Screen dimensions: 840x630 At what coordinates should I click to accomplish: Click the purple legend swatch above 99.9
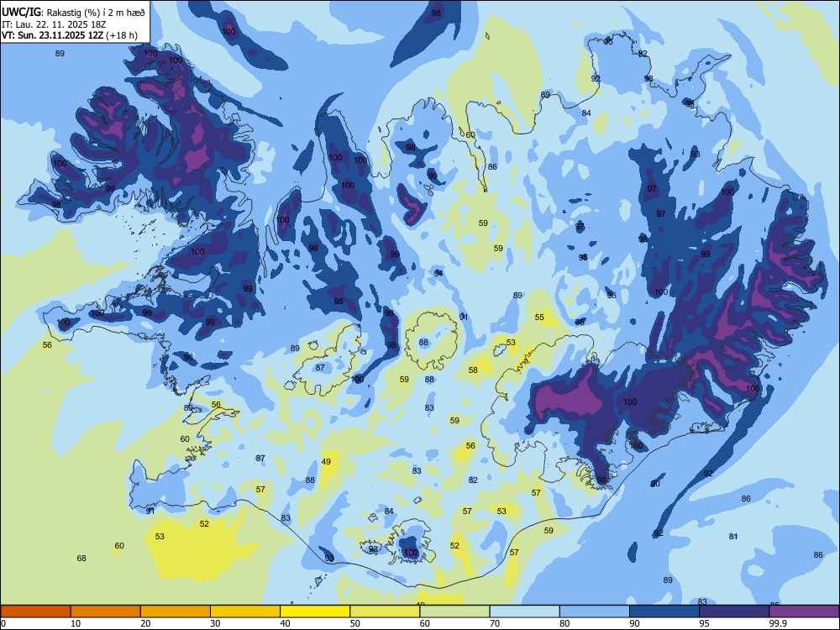(804, 612)
